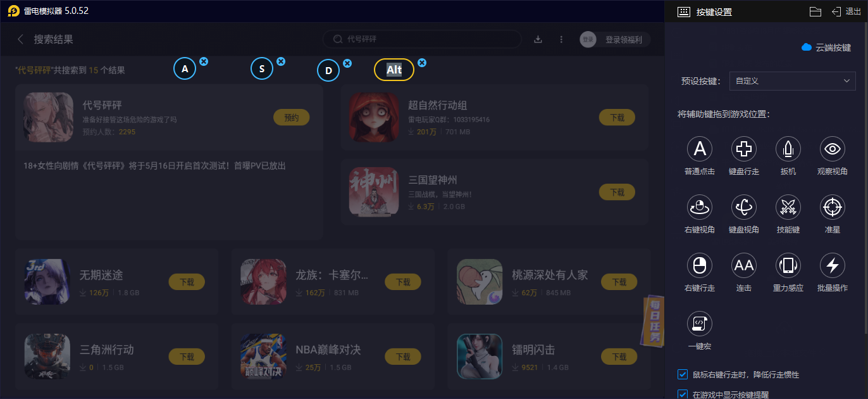Select the 一键宏 macro icon
This screenshot has height=399, width=868.
700,324
